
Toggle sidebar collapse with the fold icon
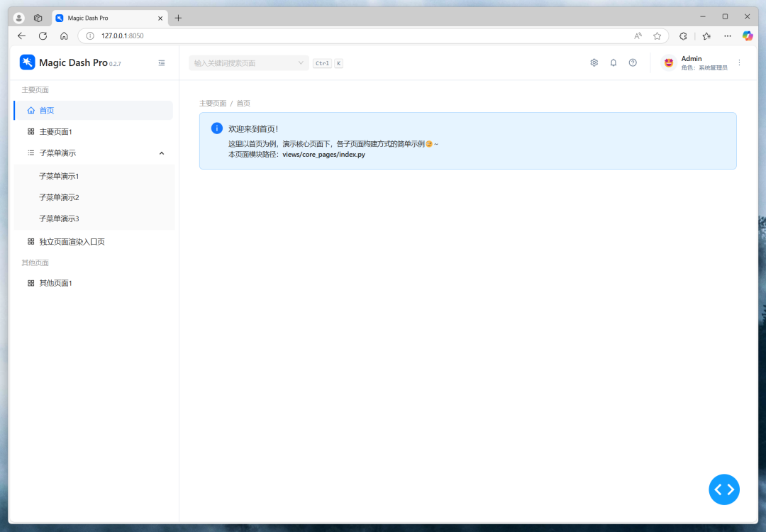point(162,62)
